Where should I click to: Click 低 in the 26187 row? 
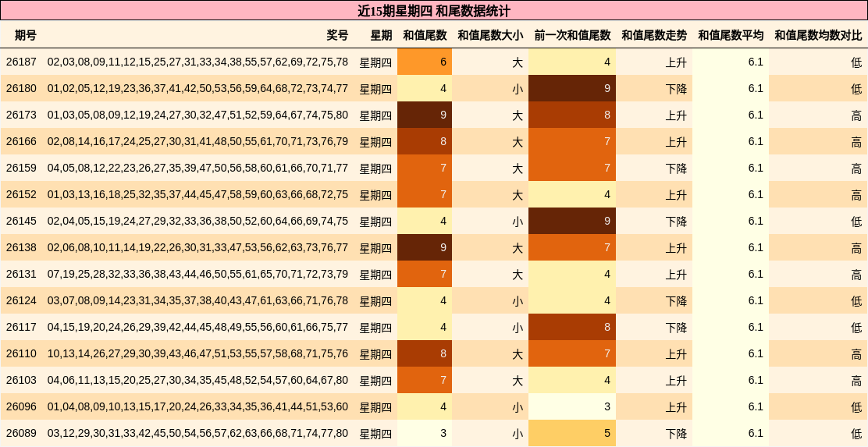856,62
